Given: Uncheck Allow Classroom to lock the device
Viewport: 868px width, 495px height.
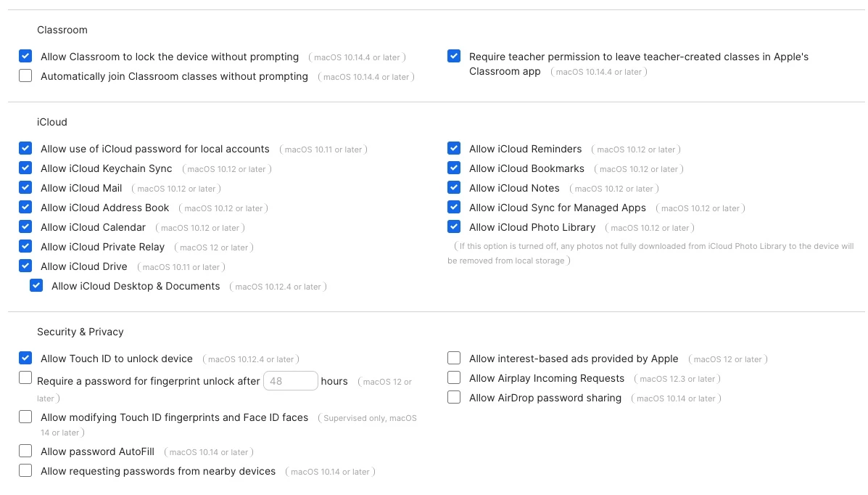Looking at the screenshot, I should 25,56.
